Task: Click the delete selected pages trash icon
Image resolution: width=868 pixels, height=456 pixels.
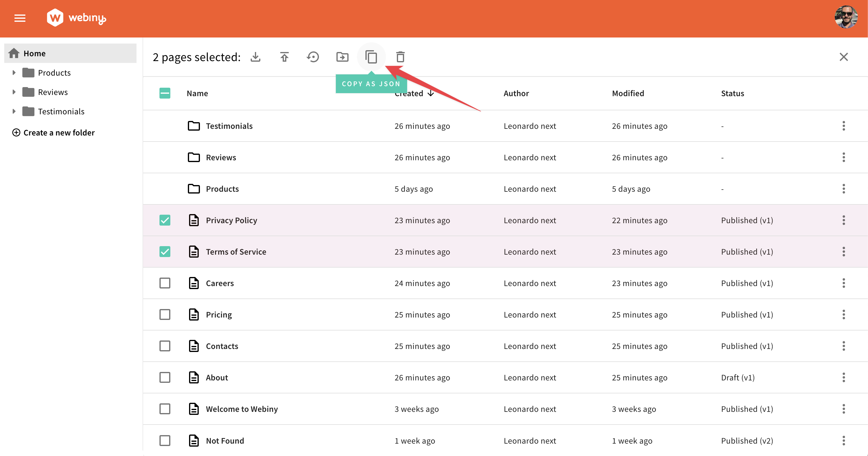Action: [400, 57]
